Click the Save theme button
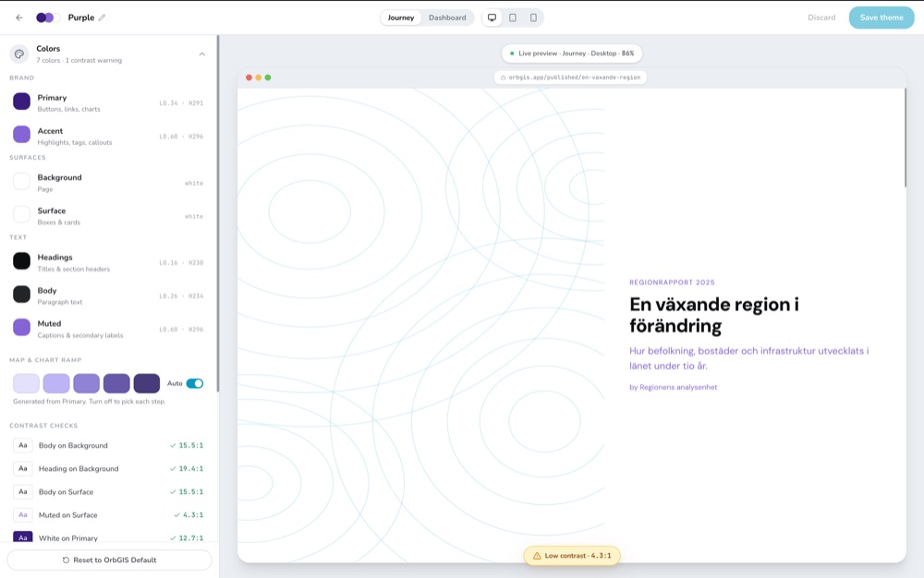This screenshot has height=578, width=924. coord(881,18)
